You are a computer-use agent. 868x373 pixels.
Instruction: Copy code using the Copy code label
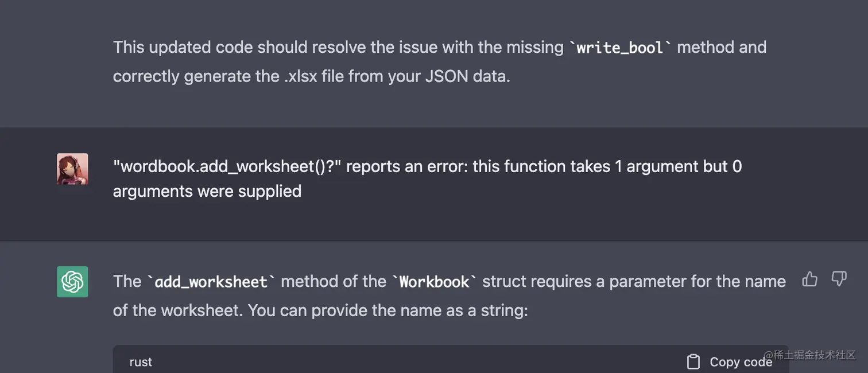[x=741, y=362]
